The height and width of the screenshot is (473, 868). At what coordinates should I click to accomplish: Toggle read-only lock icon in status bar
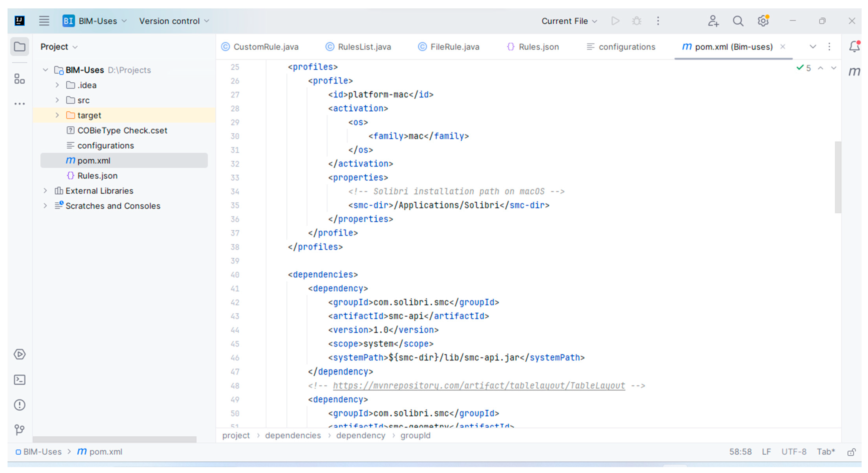[852, 452]
